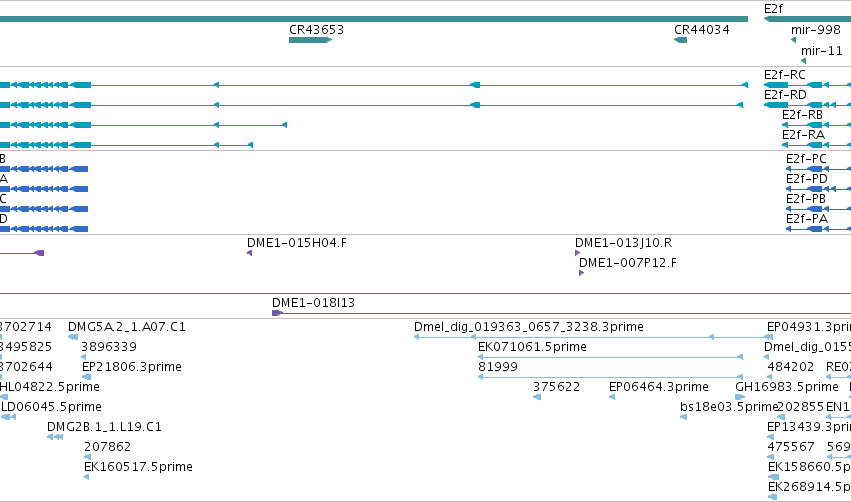Click the marker under EK268914.5prime
Screen dimensions: 851x502
pos(773,497)
